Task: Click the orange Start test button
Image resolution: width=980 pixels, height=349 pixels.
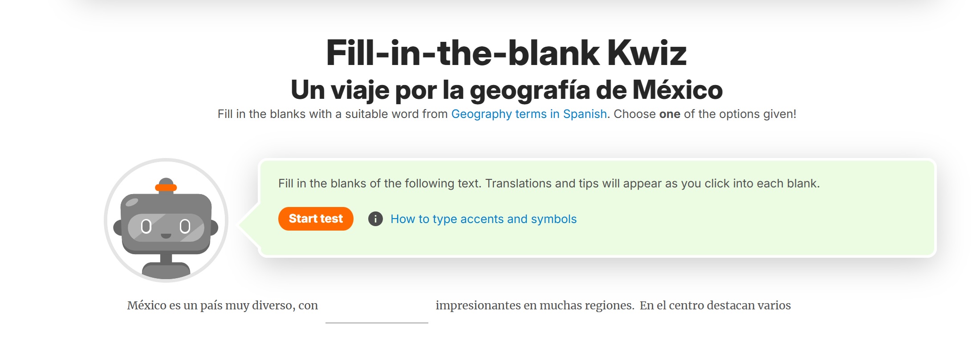Action: (x=316, y=219)
